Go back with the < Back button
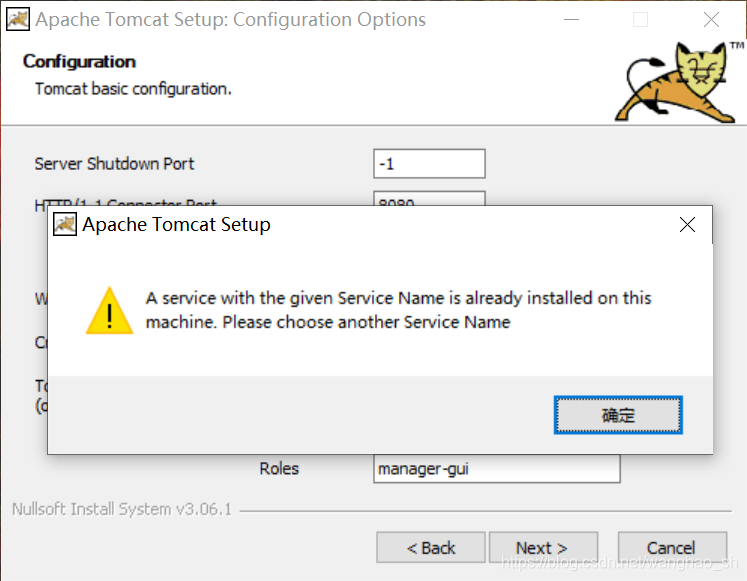747x581 pixels. click(431, 548)
